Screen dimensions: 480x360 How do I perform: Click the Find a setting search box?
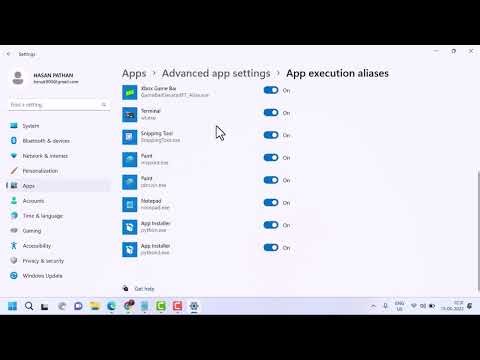(59, 105)
